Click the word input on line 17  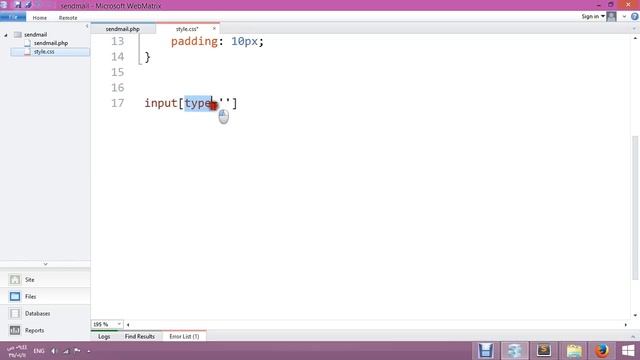point(161,103)
